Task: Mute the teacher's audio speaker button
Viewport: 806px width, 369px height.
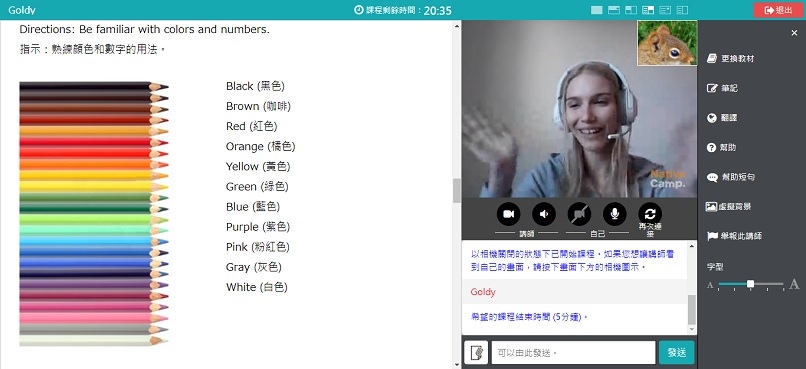Action: point(544,214)
